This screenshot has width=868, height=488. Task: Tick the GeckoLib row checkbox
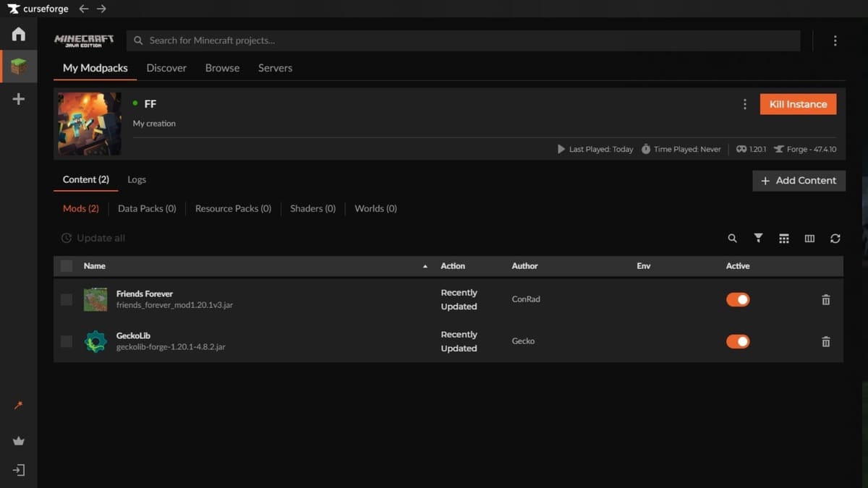67,341
